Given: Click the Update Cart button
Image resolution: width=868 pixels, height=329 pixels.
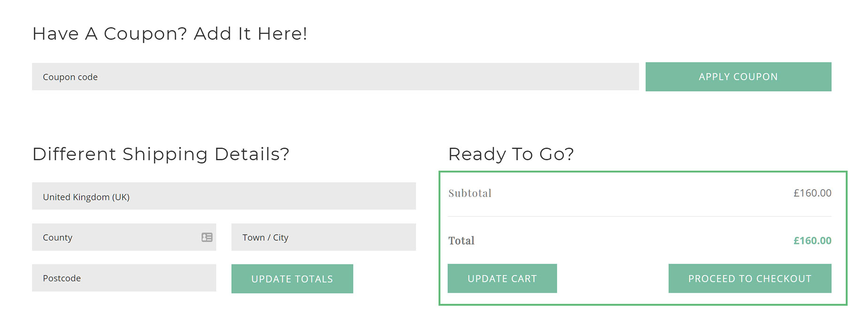Looking at the screenshot, I should coord(502,278).
